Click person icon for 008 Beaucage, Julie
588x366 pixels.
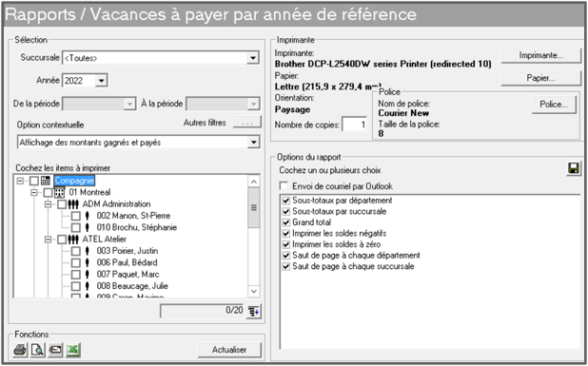(x=88, y=286)
